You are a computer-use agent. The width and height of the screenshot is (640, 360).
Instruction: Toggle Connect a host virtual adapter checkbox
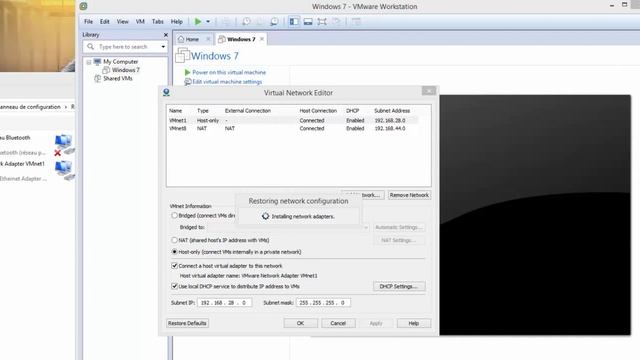[x=174, y=266]
